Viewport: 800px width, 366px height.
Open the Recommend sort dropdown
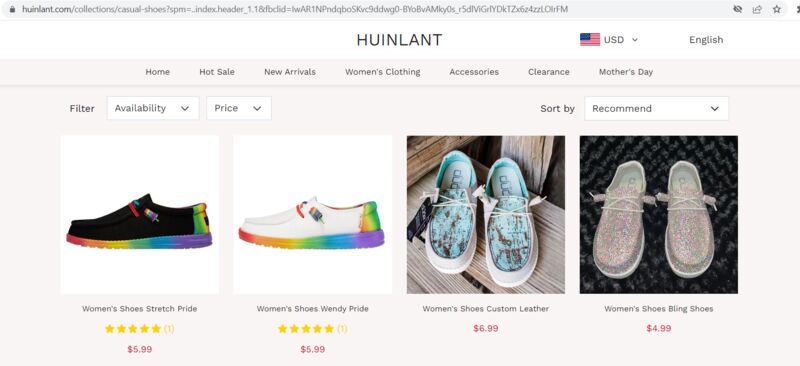656,109
